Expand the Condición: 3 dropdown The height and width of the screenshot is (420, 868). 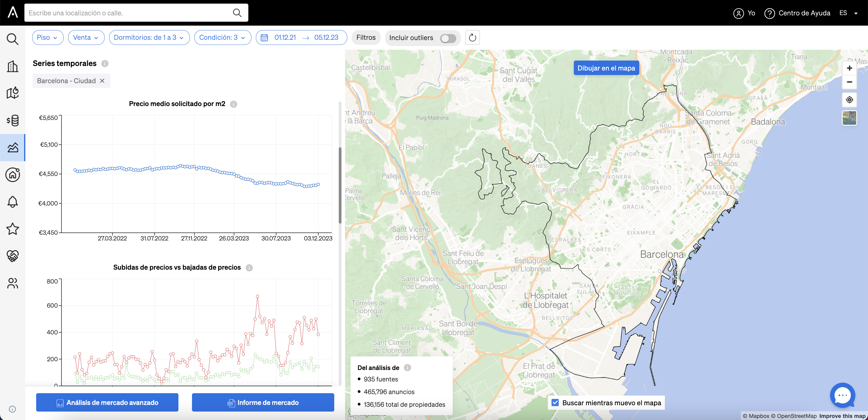pyautogui.click(x=222, y=37)
